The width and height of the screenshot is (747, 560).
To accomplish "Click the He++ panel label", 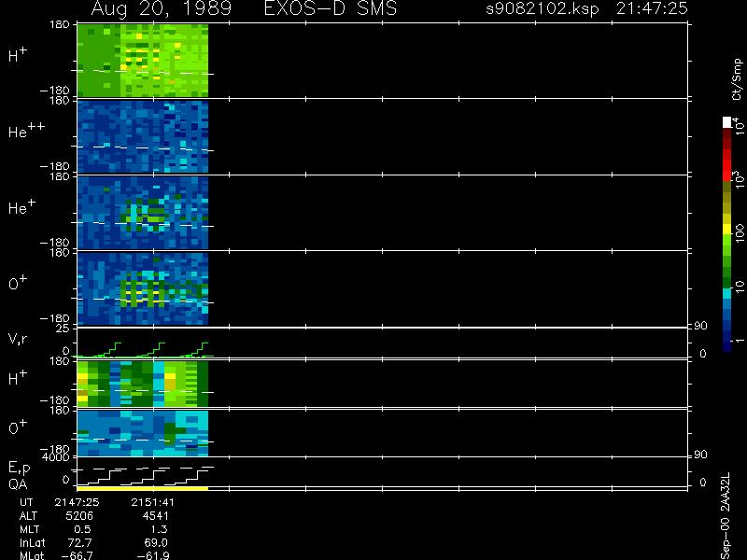I will click(x=27, y=131).
